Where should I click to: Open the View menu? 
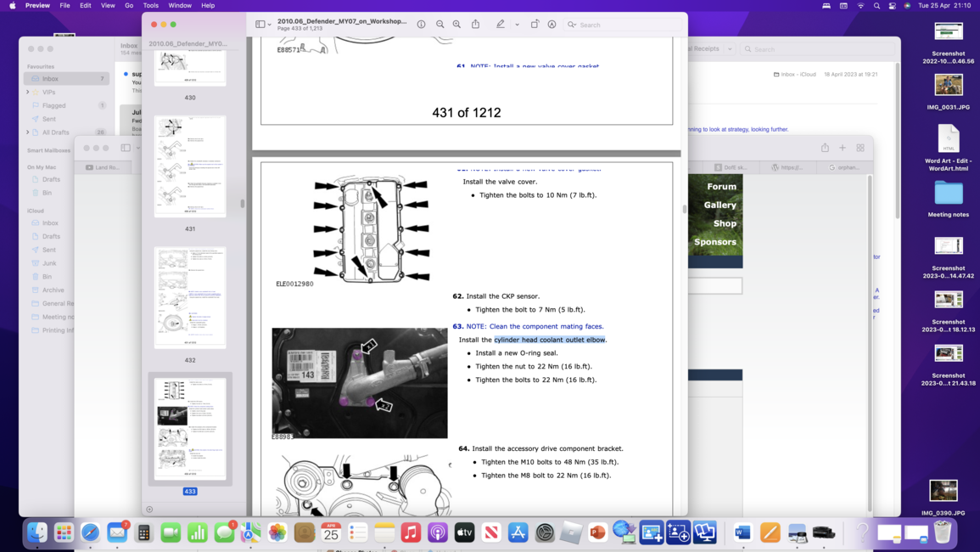pyautogui.click(x=108, y=6)
